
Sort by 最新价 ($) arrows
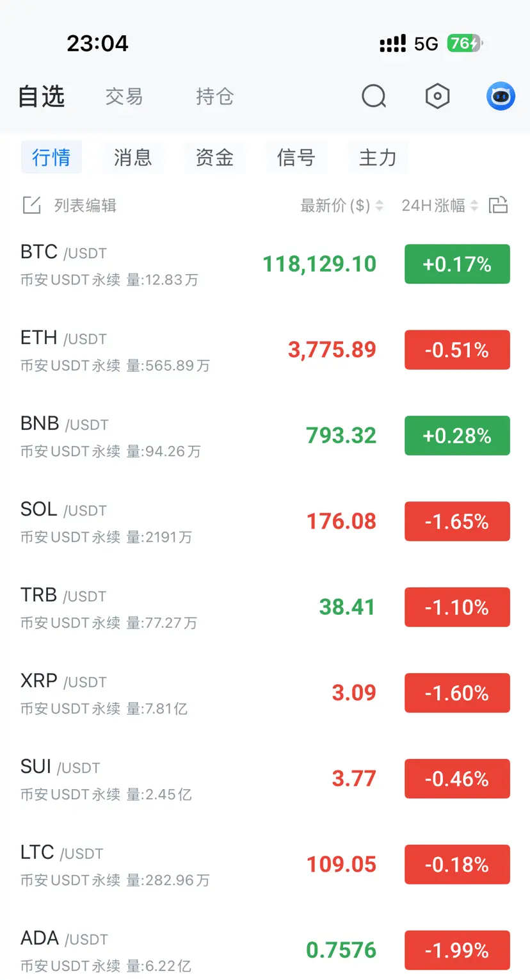tap(380, 206)
